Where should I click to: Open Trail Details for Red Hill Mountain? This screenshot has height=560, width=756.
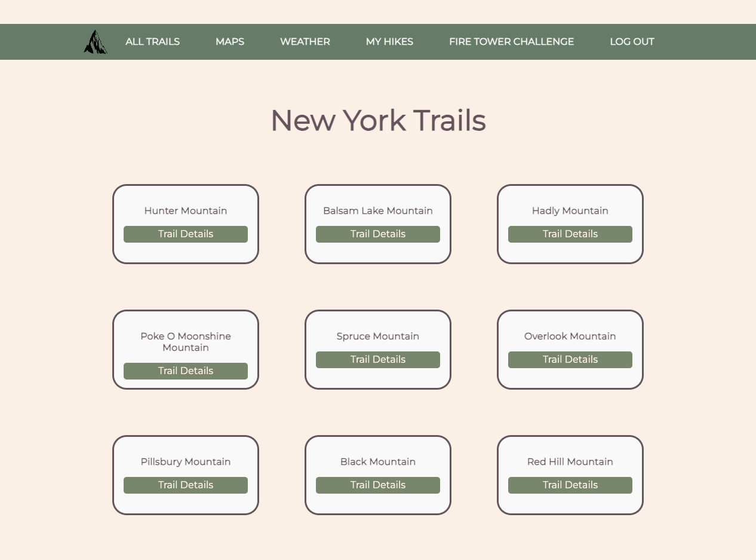[x=570, y=485]
